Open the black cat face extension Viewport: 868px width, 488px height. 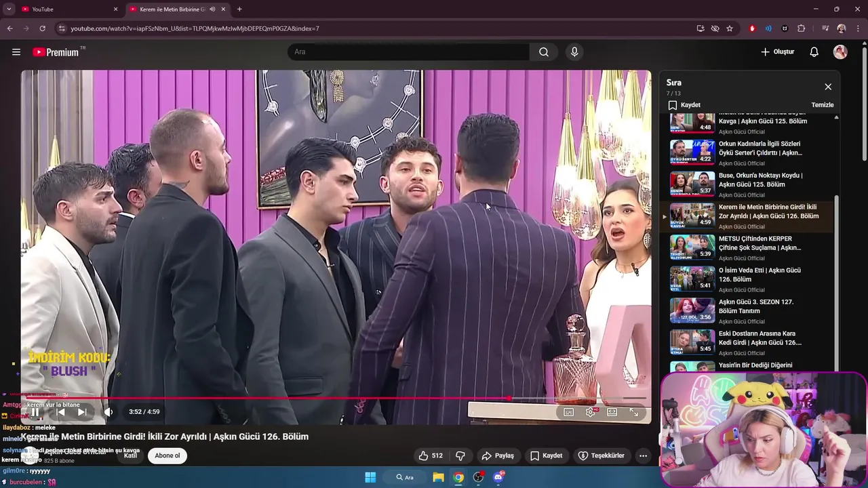(785, 28)
